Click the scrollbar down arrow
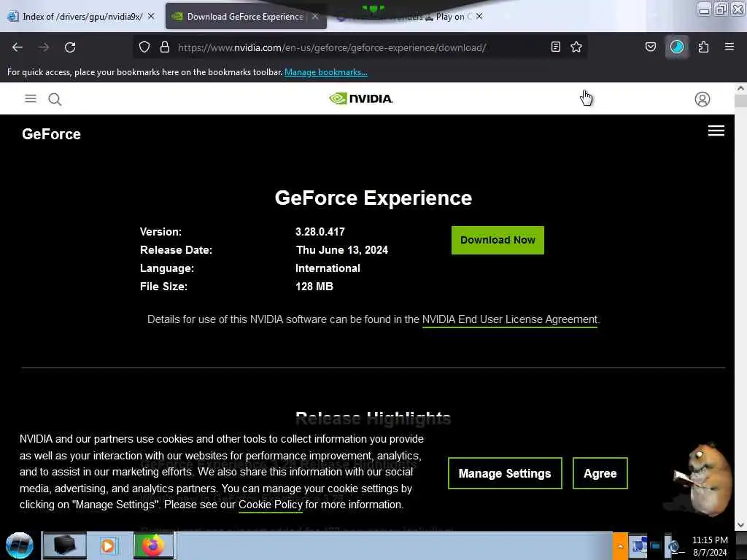Screen dimensions: 747x560 click(x=740, y=525)
